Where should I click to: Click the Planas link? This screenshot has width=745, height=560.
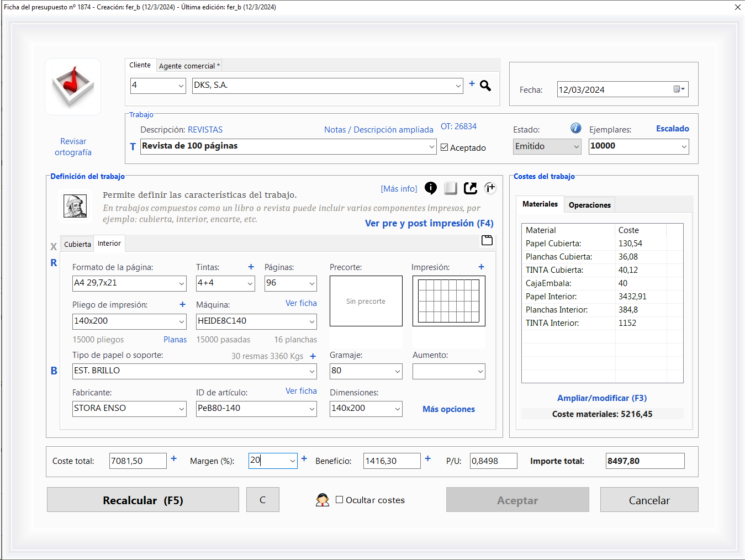[175, 340]
